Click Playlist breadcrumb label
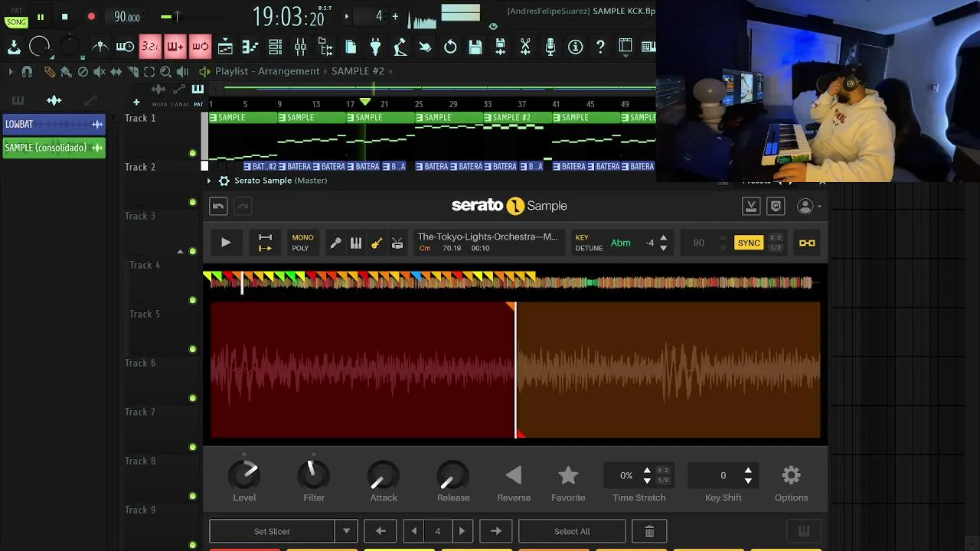Screen dimensions: 980x551 [x=232, y=71]
